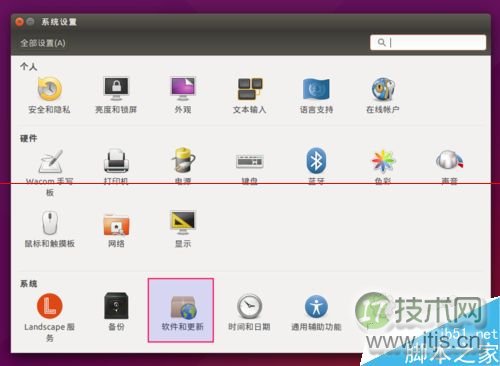This screenshot has height=366, width=500.
Task: Open Backups (备份) settings
Action: click(x=116, y=312)
